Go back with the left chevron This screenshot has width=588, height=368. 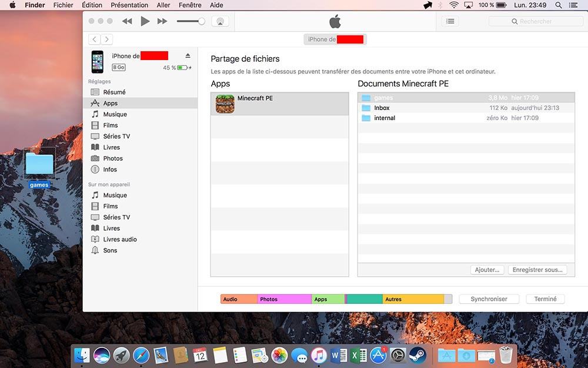click(x=95, y=39)
